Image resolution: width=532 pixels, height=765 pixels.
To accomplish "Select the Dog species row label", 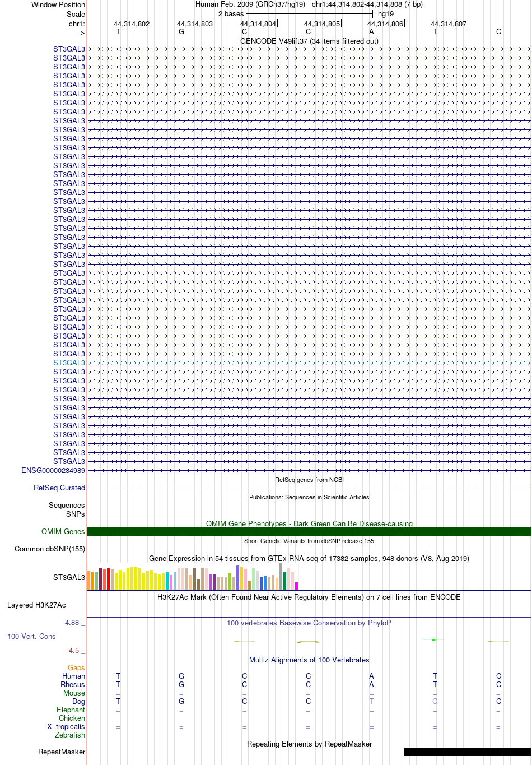I will [x=78, y=701].
